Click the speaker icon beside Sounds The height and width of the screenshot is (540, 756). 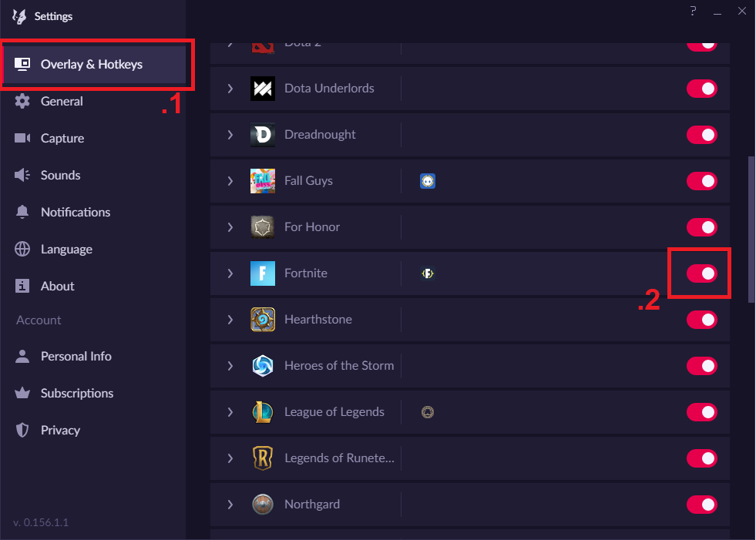pos(22,175)
